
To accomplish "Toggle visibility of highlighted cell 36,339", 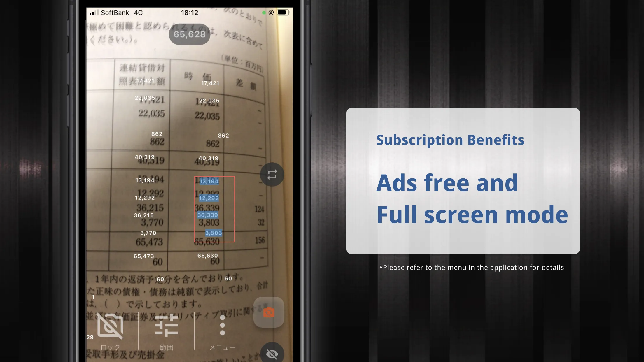I will pyautogui.click(x=208, y=215).
